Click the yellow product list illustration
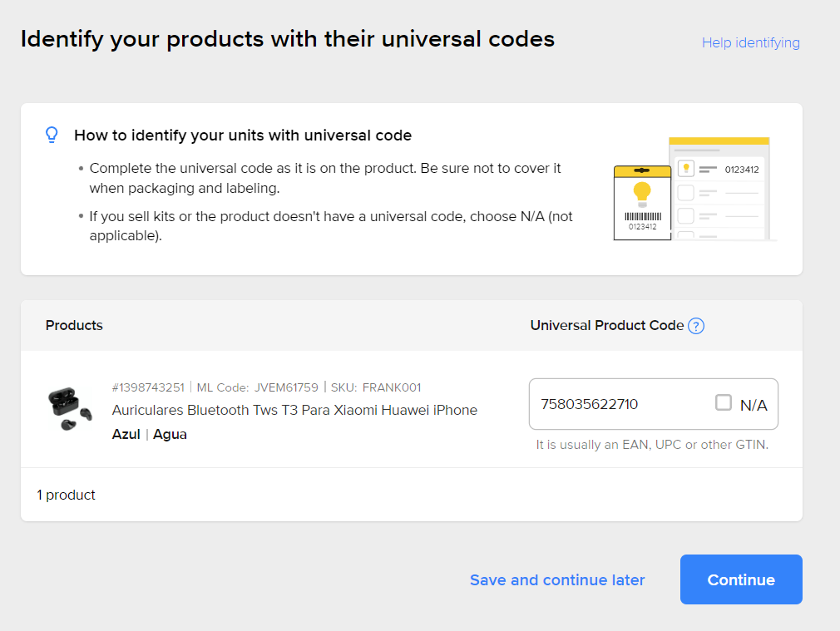Screen dimensions: 840x631 point(720,187)
